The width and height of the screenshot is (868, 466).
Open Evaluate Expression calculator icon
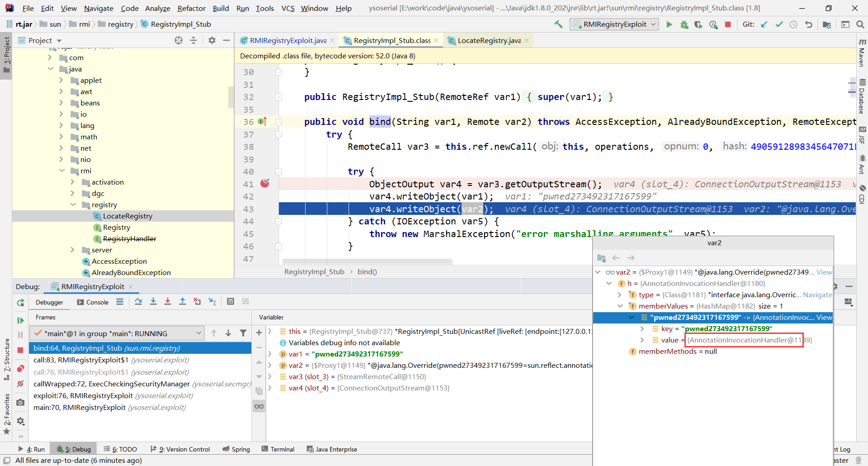coord(231,302)
